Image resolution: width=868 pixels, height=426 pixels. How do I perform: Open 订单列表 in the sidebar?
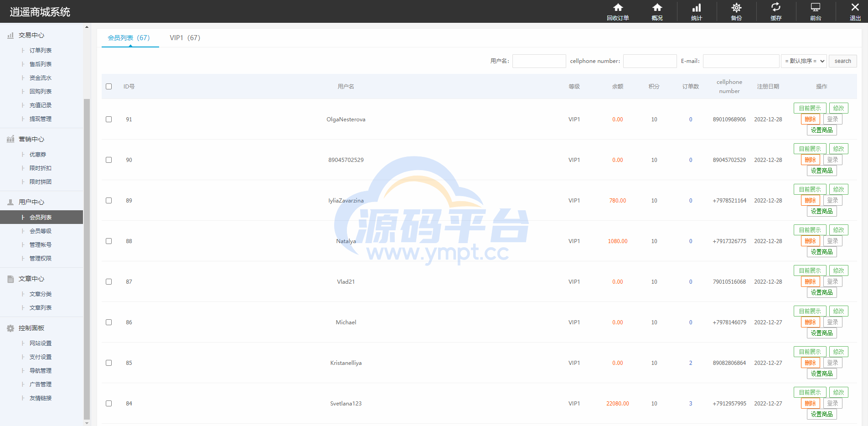pos(41,50)
